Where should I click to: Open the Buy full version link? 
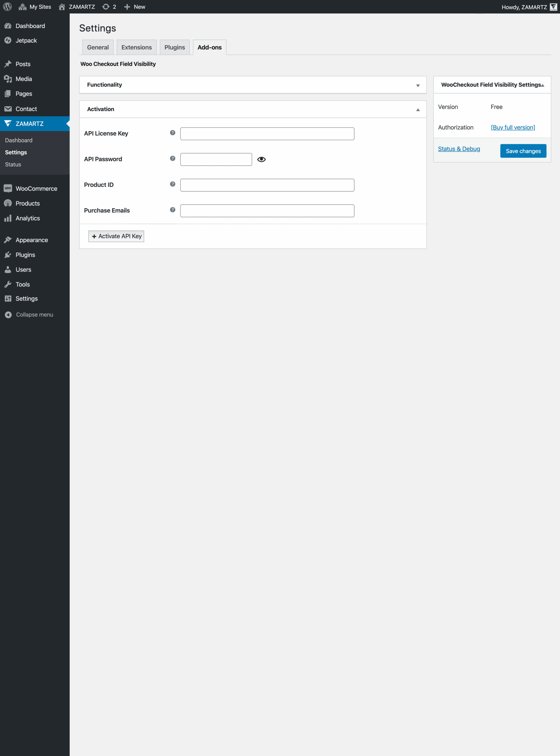pyautogui.click(x=512, y=127)
